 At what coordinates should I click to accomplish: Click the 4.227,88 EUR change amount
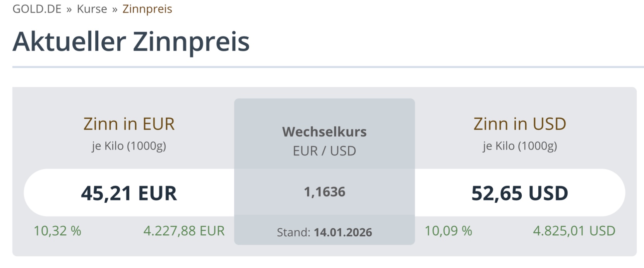coord(184,231)
